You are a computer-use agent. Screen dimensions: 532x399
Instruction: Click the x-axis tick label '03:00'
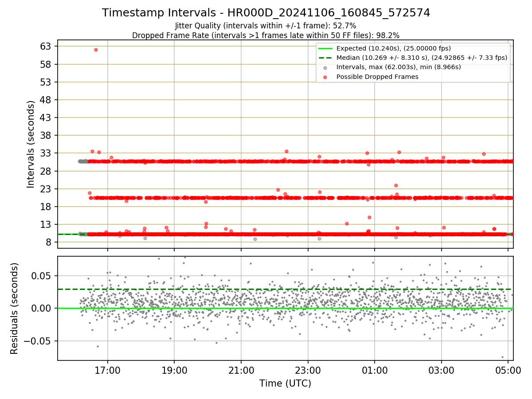tap(442, 371)
